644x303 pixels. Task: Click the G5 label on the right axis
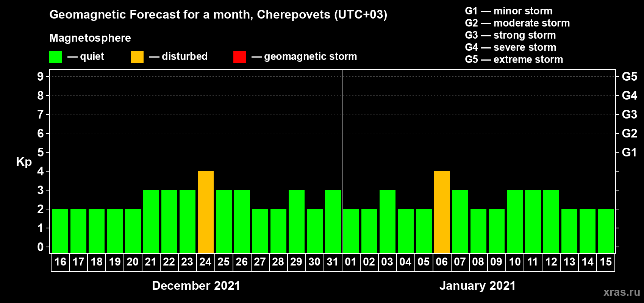pyautogui.click(x=630, y=77)
